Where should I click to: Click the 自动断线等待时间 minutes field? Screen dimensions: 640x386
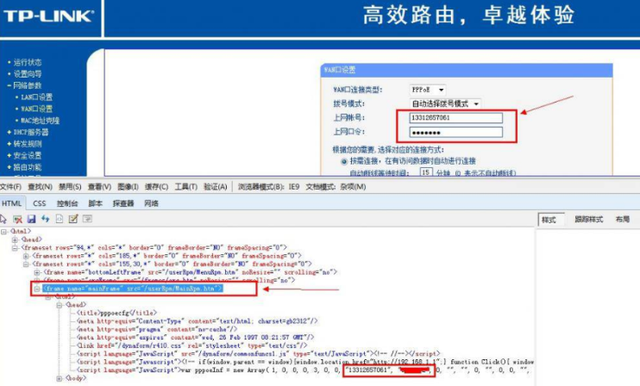(x=426, y=173)
